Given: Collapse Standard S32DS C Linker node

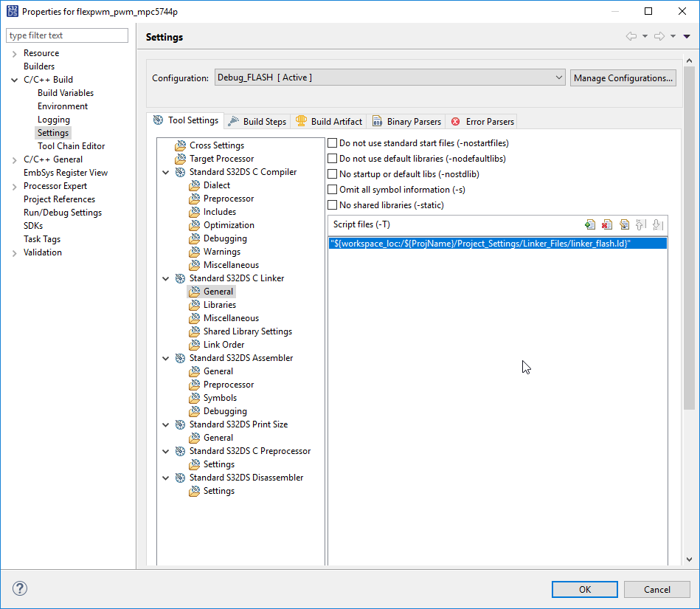Looking at the screenshot, I should [x=166, y=279].
